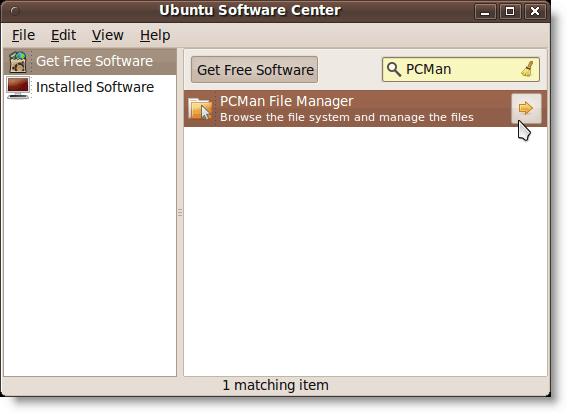
Task: Click the Get Free Software sidebar icon
Action: click(18, 61)
